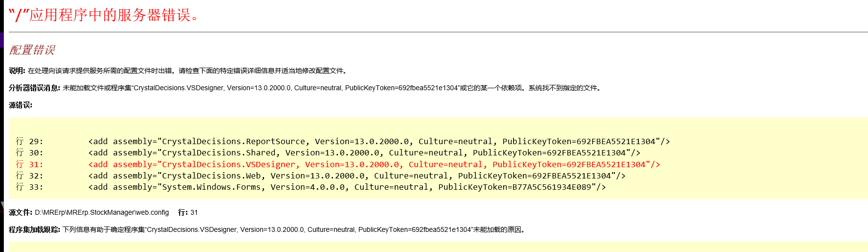
Task: Click line 33 System.Windows.Forms entry
Action: 311,187
